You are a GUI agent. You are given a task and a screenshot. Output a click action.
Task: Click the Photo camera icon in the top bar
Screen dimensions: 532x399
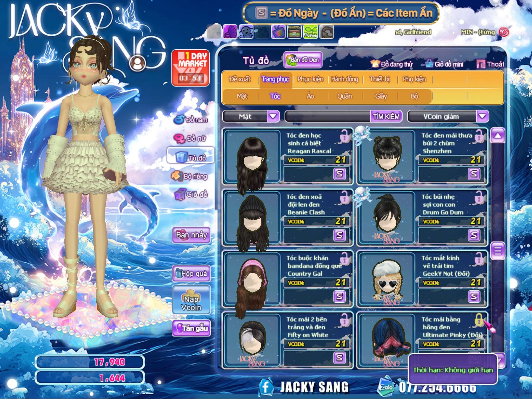294,32
